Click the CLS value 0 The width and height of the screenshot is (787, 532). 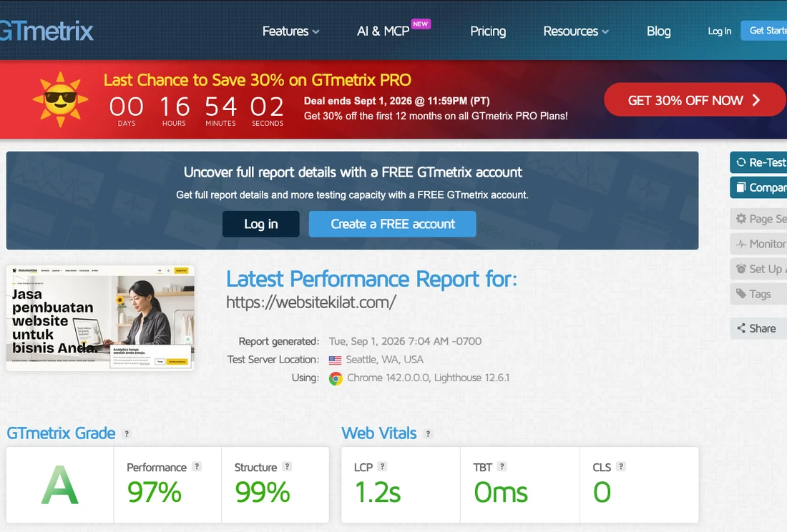(602, 492)
